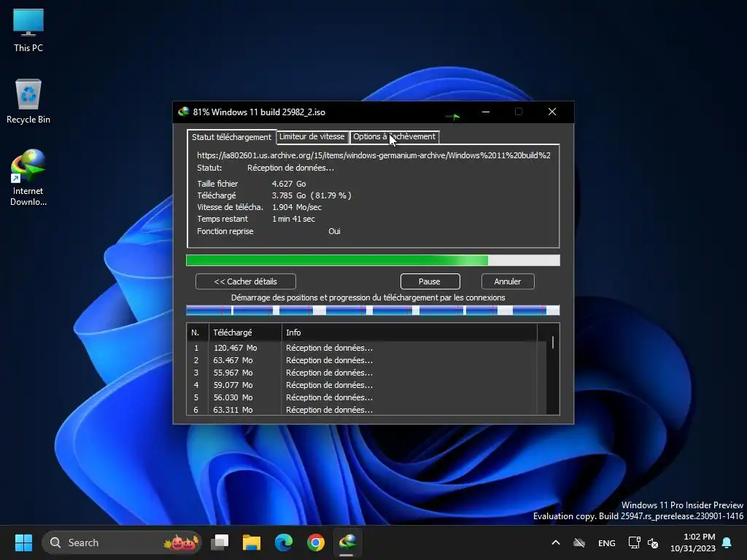747x560 pixels.
Task: Open the Options à l'achèvement tab
Action: coord(394,136)
